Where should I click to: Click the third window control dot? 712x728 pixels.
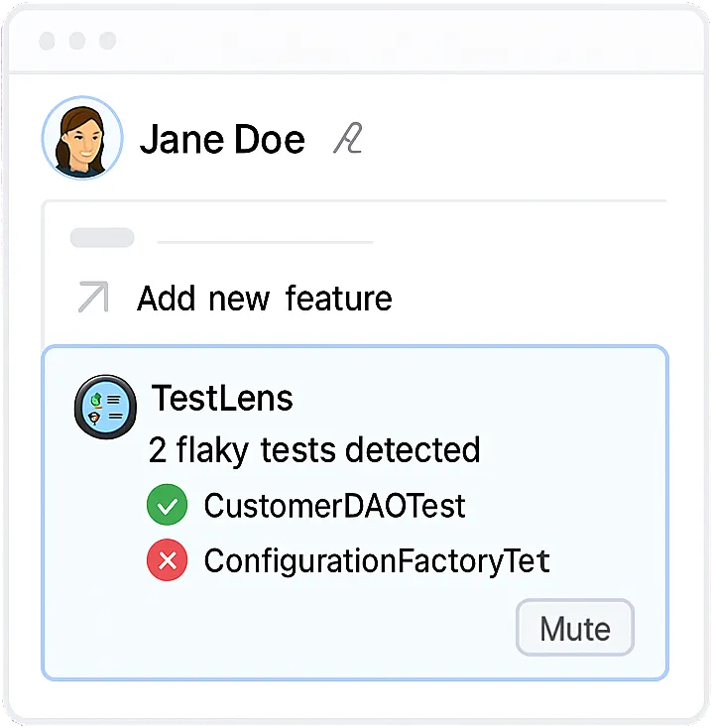[x=107, y=41]
